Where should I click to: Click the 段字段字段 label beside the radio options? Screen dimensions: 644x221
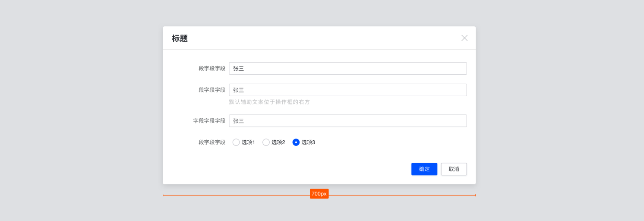[x=212, y=142]
